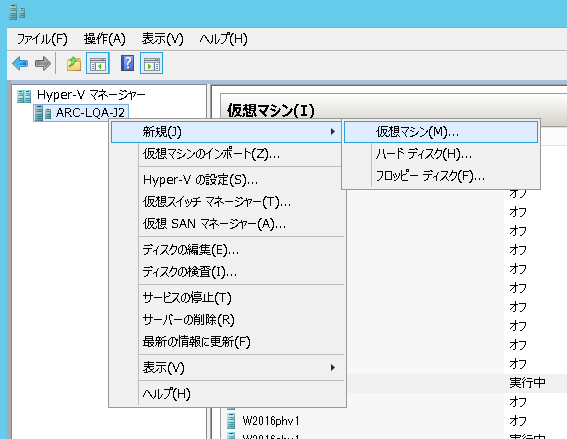Select ディスクの検査(I)... in context menu

[227, 272]
